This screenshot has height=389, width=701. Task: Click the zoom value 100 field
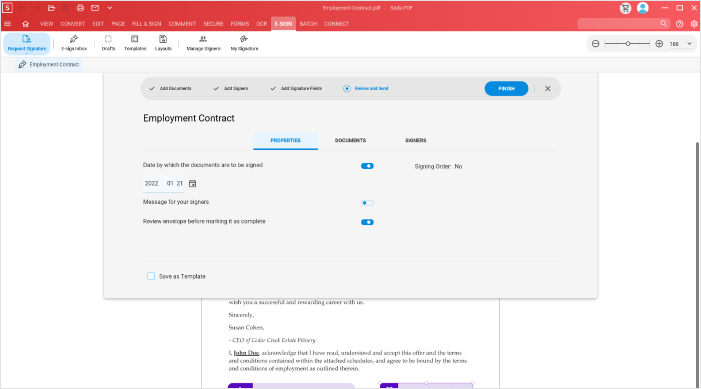[x=674, y=44]
